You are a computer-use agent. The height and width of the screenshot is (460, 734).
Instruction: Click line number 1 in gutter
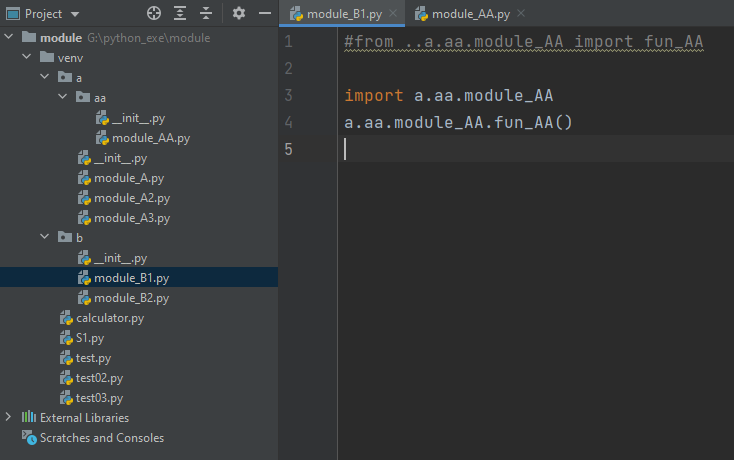[288, 42]
